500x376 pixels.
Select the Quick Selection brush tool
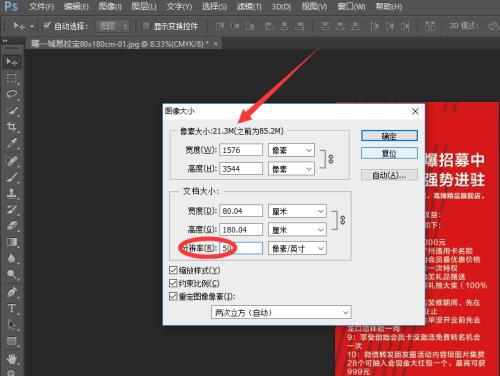(x=12, y=111)
